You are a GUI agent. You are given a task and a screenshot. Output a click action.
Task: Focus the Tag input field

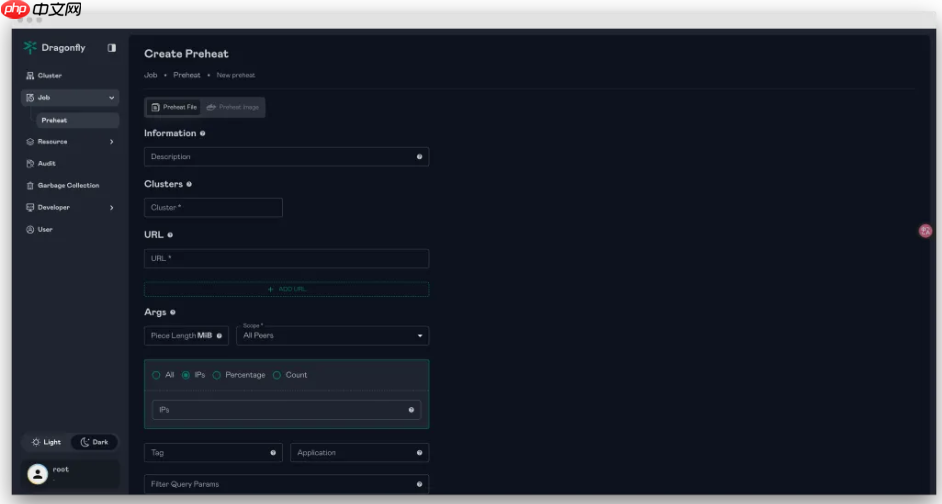tap(213, 453)
